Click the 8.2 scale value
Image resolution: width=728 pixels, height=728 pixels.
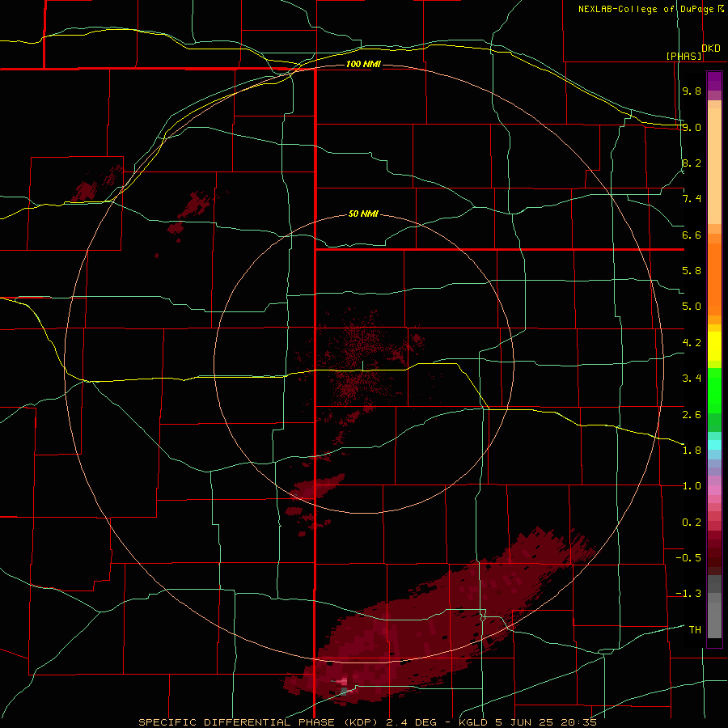point(692,163)
